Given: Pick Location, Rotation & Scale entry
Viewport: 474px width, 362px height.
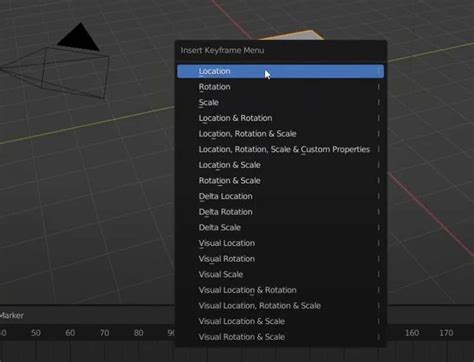Looking at the screenshot, I should click(x=280, y=134).
